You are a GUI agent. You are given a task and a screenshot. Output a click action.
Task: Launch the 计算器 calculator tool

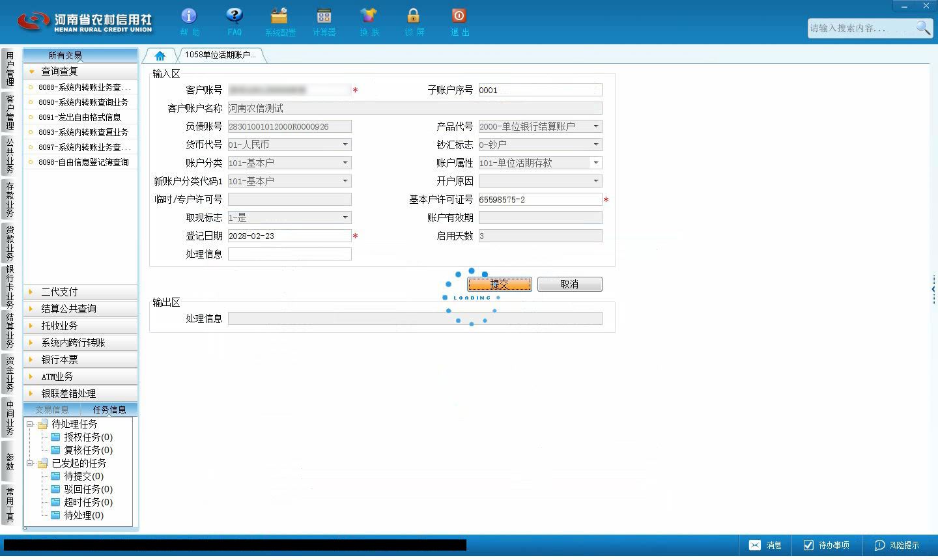click(324, 21)
